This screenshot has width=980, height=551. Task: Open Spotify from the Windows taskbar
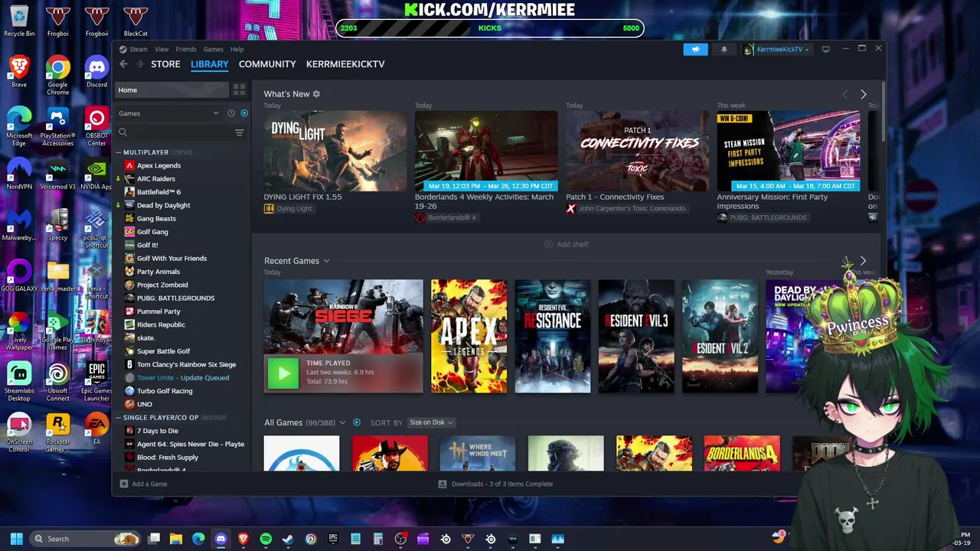pos(266,539)
